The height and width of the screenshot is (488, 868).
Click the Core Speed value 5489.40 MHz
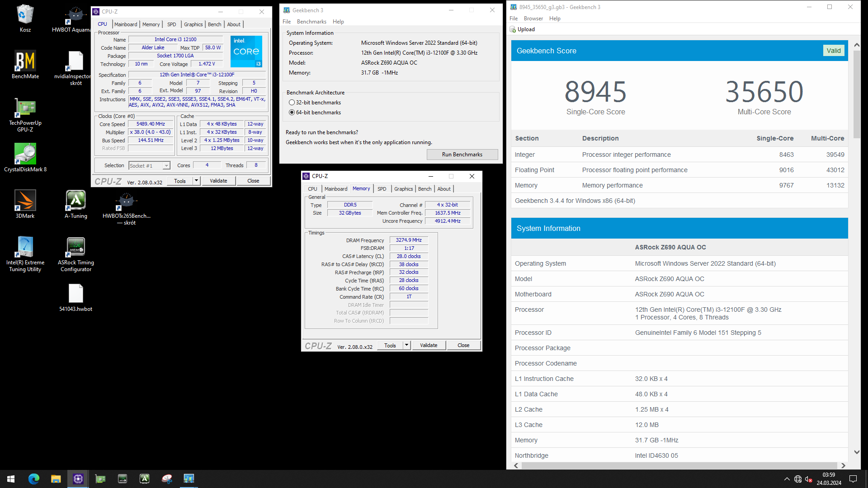(151, 124)
